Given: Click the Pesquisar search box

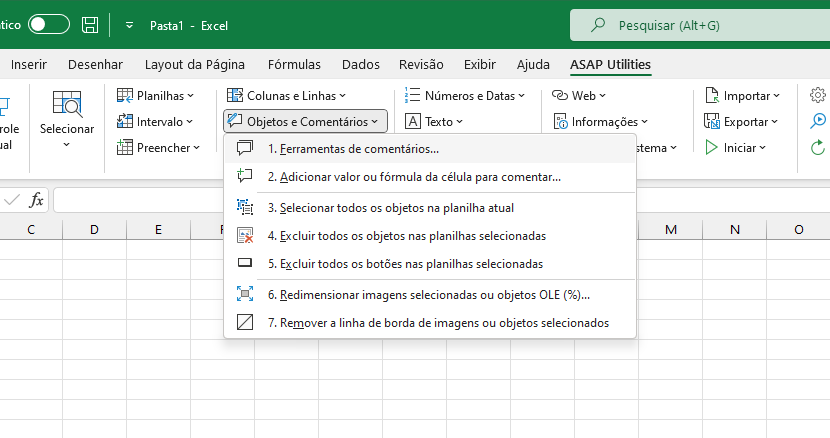Looking at the screenshot, I should (700, 25).
